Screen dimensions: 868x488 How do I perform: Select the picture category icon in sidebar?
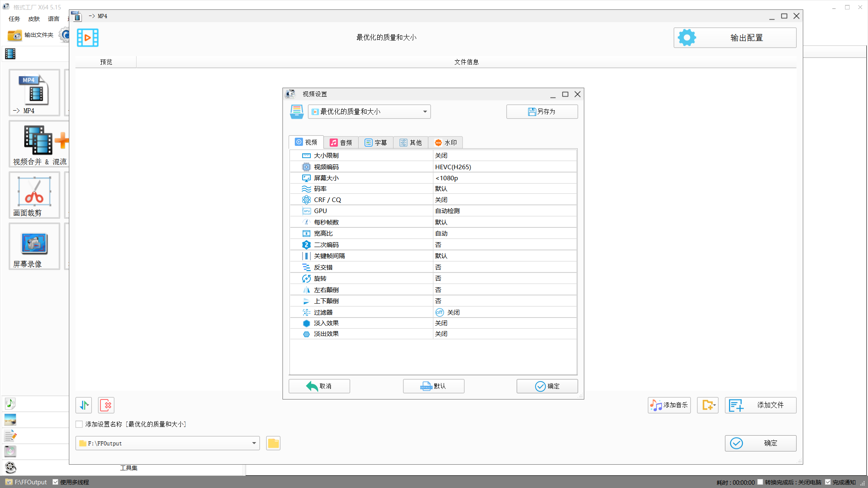click(x=10, y=420)
